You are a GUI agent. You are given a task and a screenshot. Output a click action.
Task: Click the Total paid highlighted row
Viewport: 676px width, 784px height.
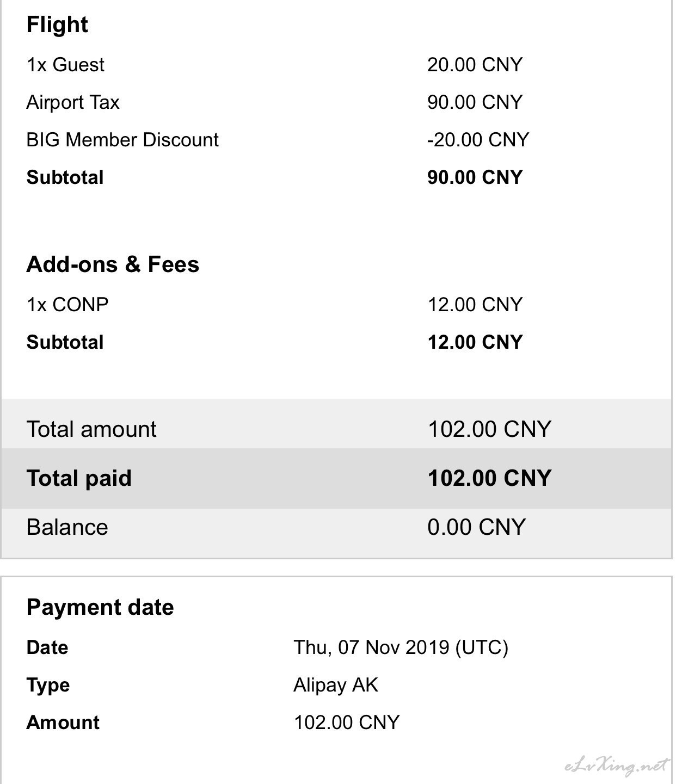(336, 478)
